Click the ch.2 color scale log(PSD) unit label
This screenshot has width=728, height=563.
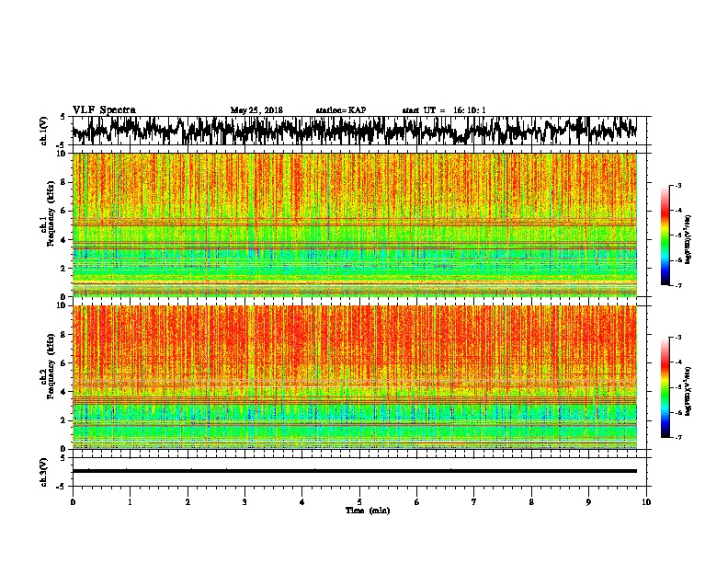pos(688,391)
